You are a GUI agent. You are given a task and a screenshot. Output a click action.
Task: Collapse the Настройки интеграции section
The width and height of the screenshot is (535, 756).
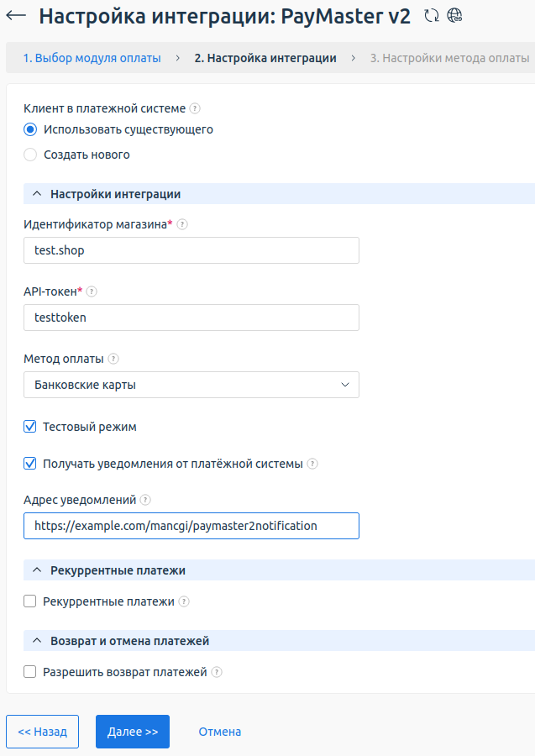[x=37, y=194]
